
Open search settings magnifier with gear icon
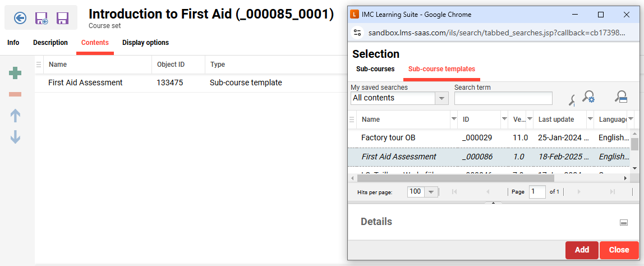point(588,98)
